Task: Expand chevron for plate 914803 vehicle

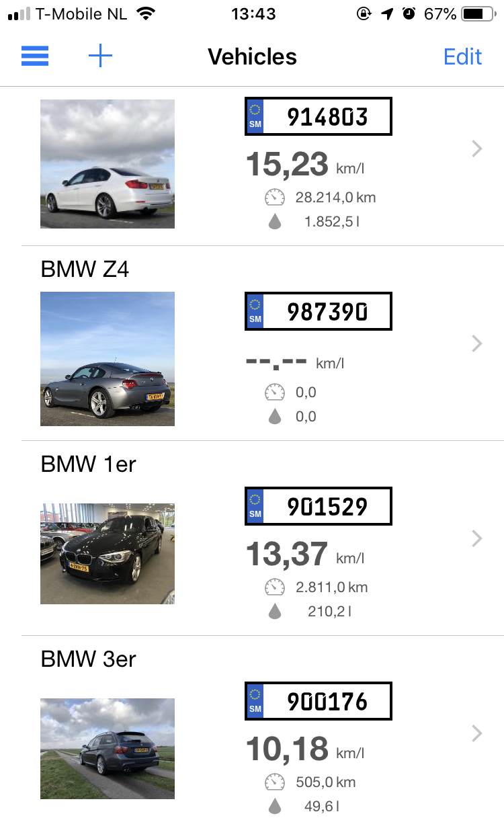Action: coord(477,149)
